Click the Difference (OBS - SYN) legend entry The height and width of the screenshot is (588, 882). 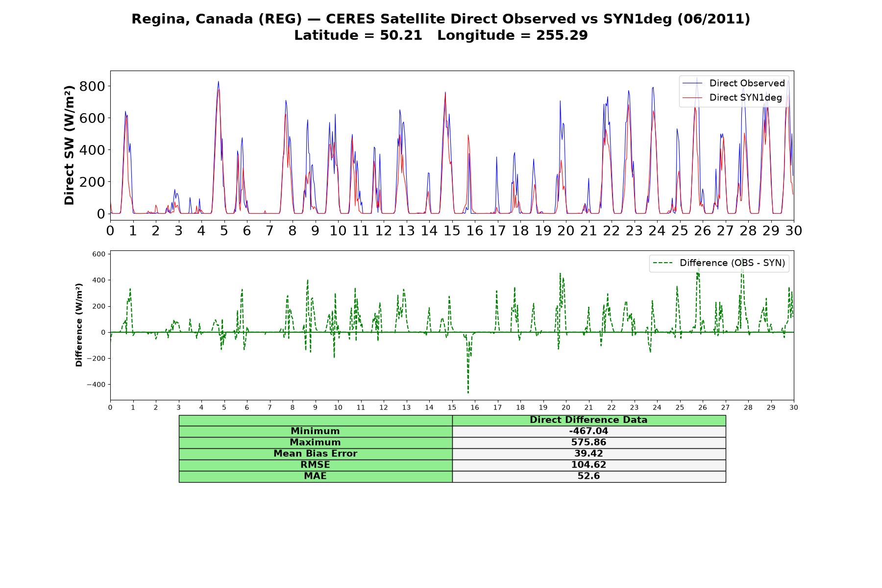pyautogui.click(x=719, y=263)
